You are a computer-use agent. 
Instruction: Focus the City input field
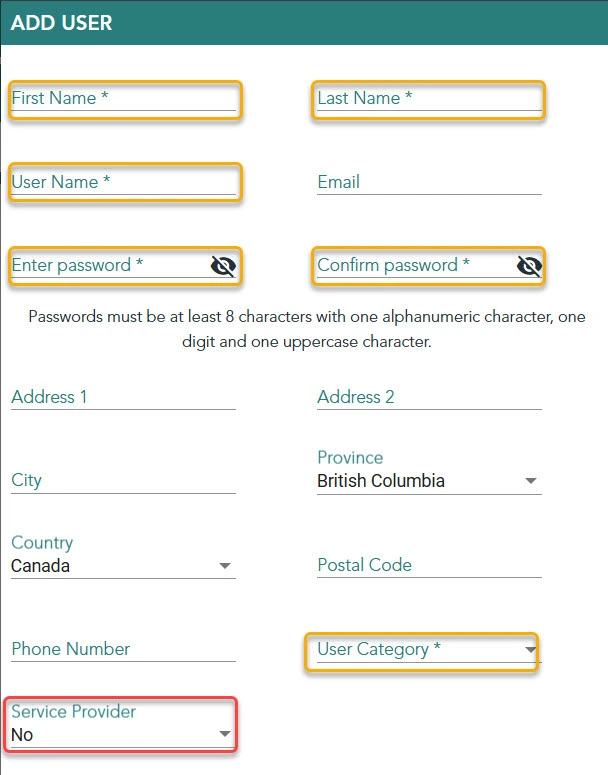123,481
